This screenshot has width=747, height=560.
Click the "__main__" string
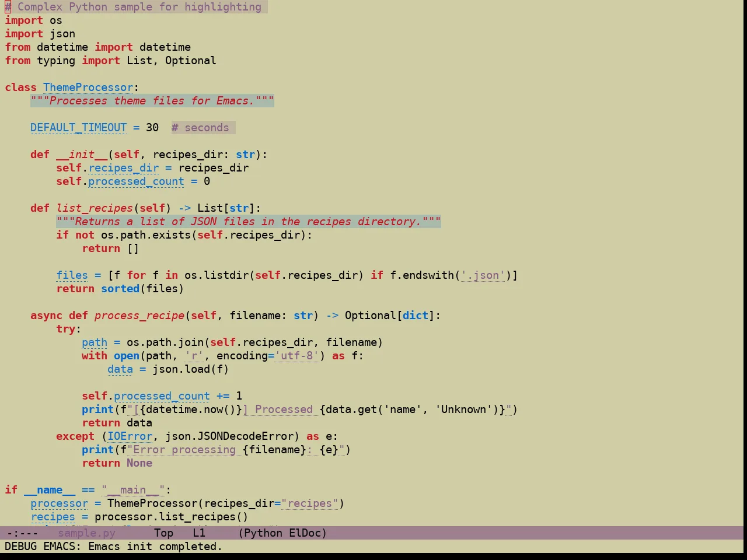tap(133, 490)
